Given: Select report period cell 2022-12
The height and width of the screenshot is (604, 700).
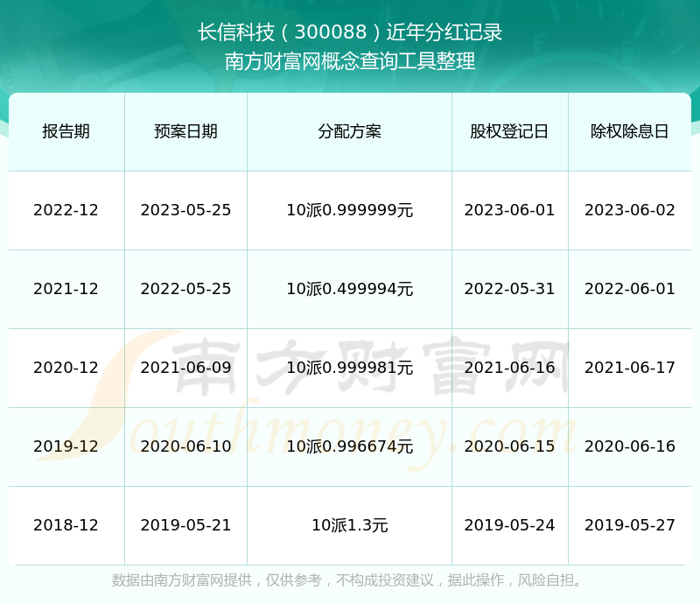Looking at the screenshot, I should (x=66, y=210).
